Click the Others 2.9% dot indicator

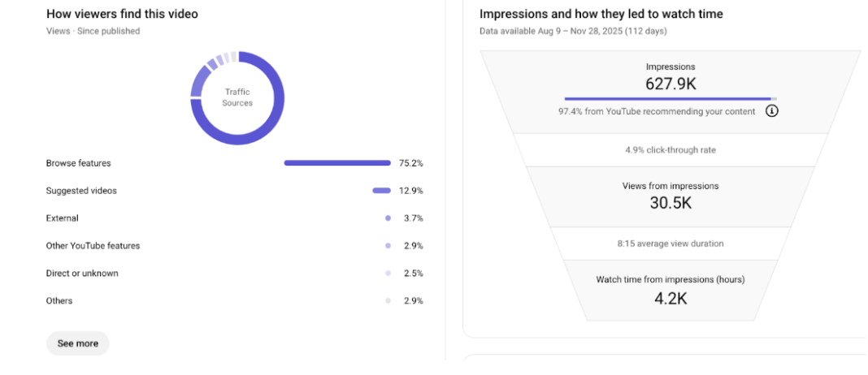(388, 301)
